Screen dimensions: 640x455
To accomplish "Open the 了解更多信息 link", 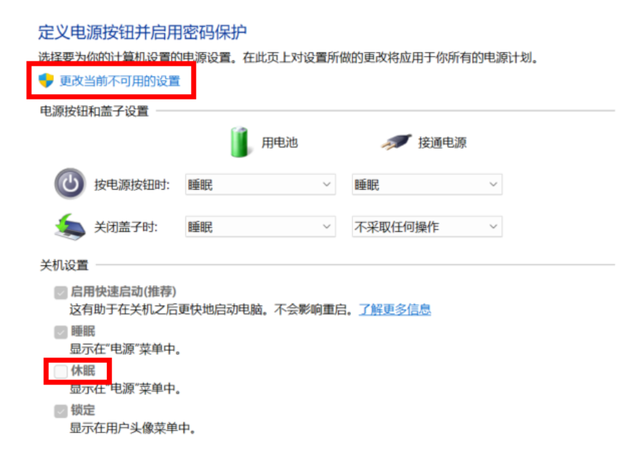I will pyautogui.click(x=395, y=309).
